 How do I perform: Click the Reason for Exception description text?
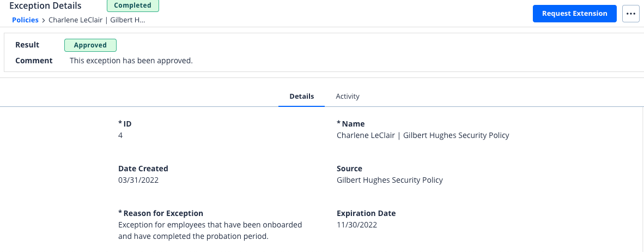pos(210,231)
